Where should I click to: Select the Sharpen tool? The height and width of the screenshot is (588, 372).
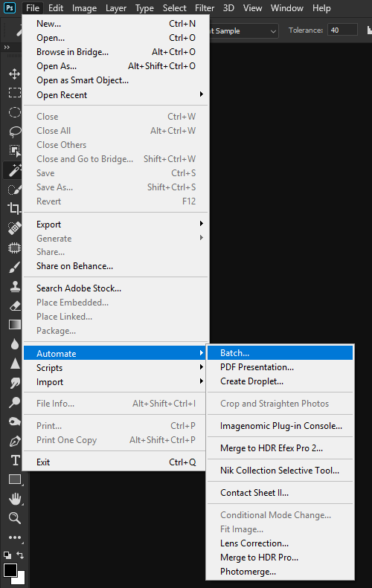pos(15,364)
